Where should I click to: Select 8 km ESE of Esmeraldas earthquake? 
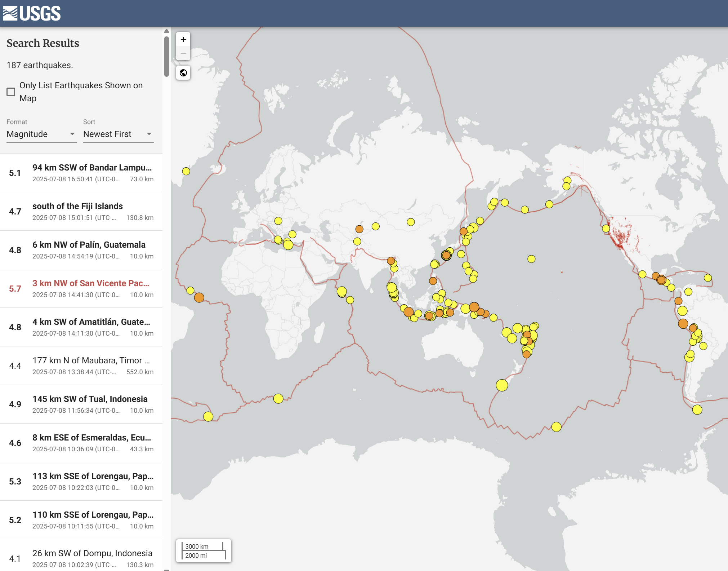tap(81, 443)
